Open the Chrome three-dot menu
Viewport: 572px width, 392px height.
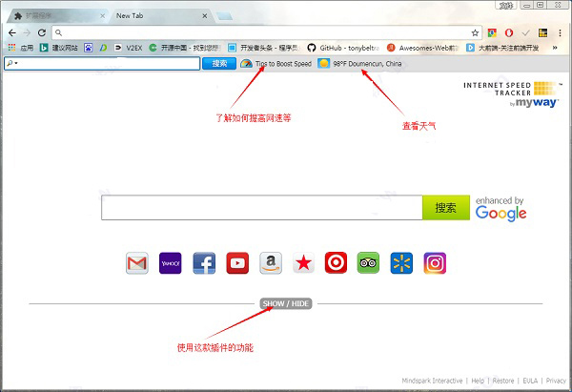(x=560, y=32)
